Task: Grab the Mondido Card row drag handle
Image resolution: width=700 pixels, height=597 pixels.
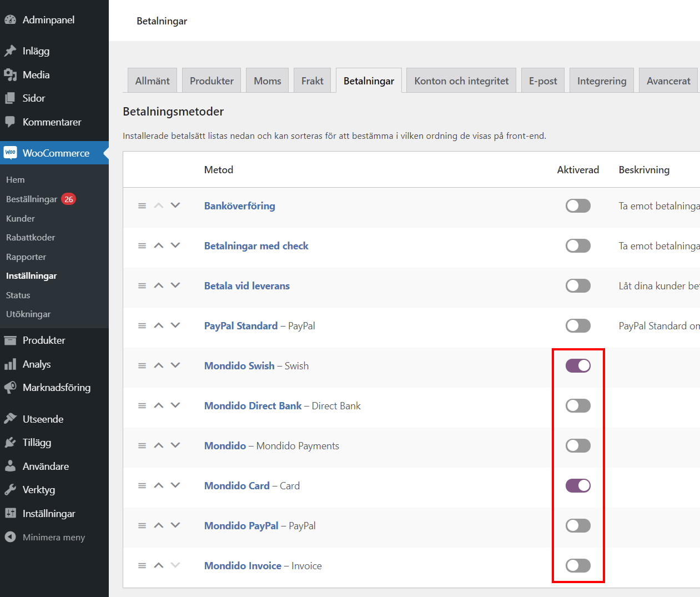Action: click(x=142, y=486)
